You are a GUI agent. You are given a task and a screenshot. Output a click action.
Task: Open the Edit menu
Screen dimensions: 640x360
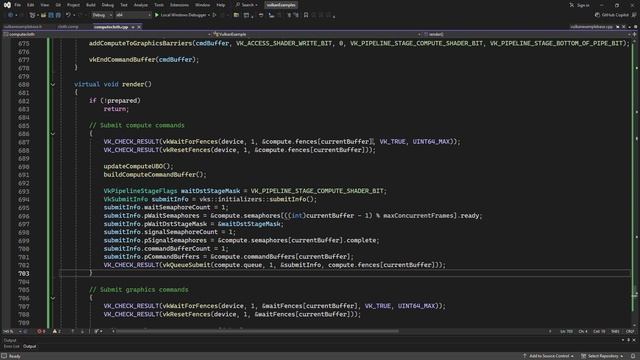pyautogui.click(x=31, y=5)
